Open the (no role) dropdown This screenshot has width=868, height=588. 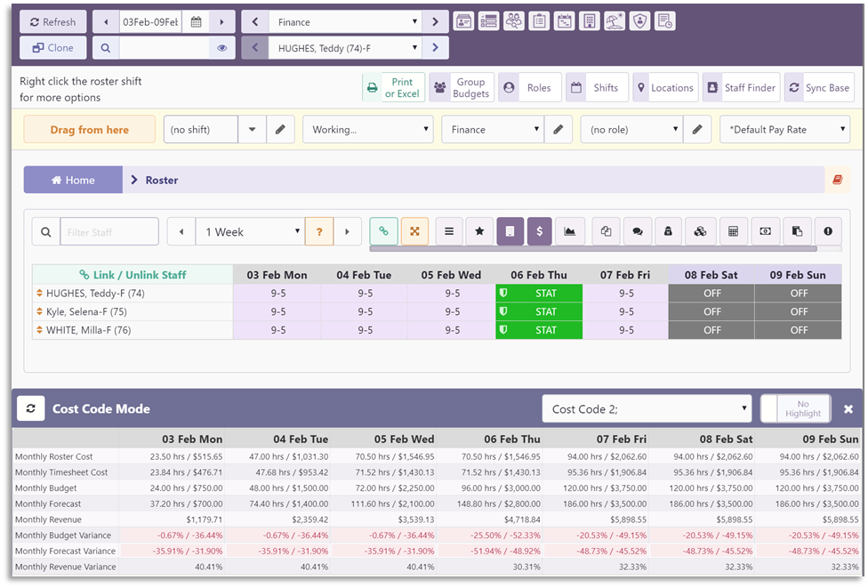631,130
